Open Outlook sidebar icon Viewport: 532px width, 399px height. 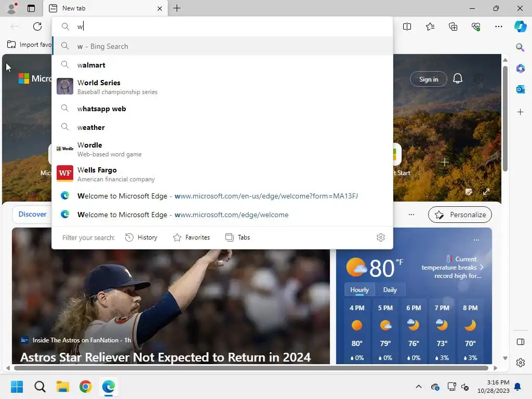[x=520, y=89]
